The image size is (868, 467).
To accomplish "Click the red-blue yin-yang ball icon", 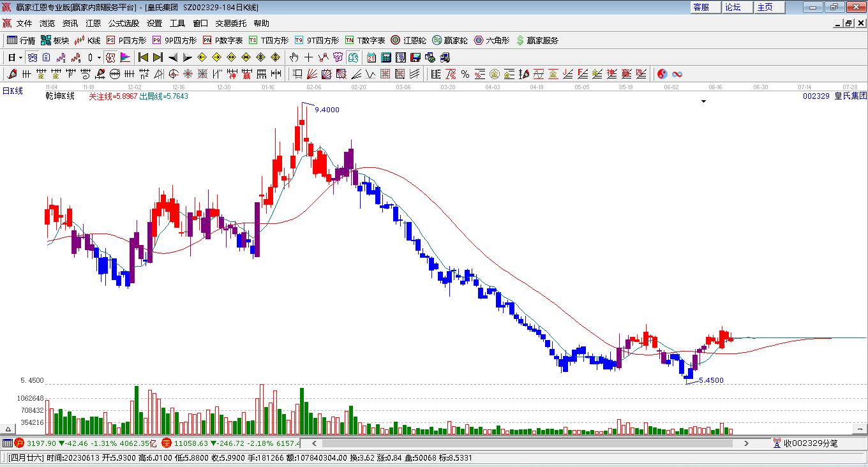I will 662,74.
